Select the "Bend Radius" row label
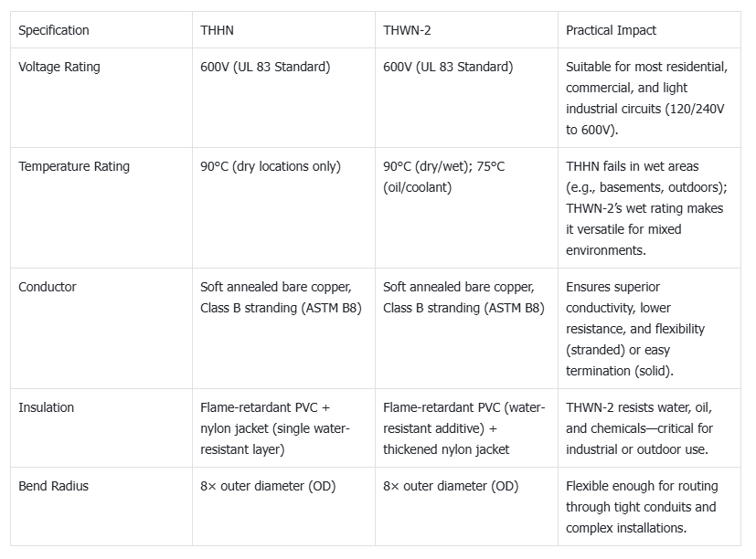Image resolution: width=756 pixels, height=559 pixels. click(x=54, y=486)
